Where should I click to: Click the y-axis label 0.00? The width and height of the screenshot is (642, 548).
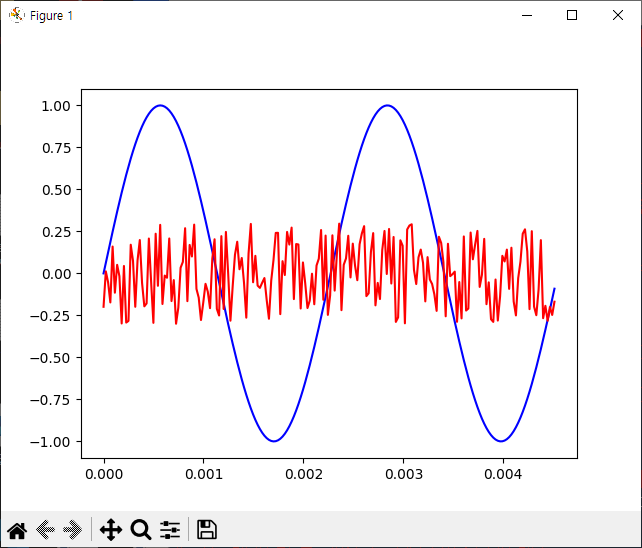(x=56, y=274)
